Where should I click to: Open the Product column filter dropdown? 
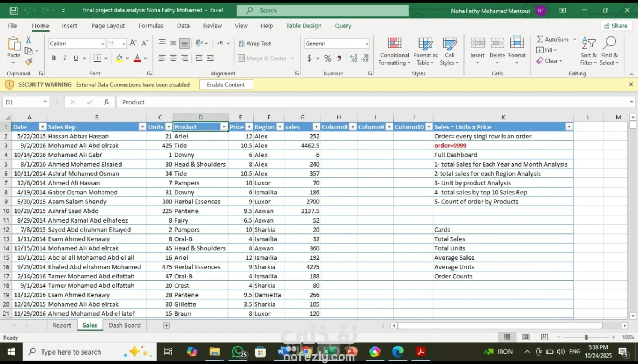224,127
